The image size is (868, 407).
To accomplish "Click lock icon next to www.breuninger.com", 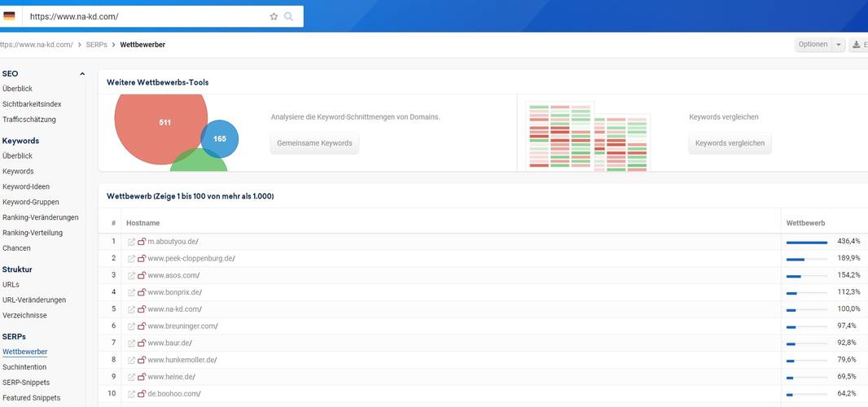I will coord(142,326).
